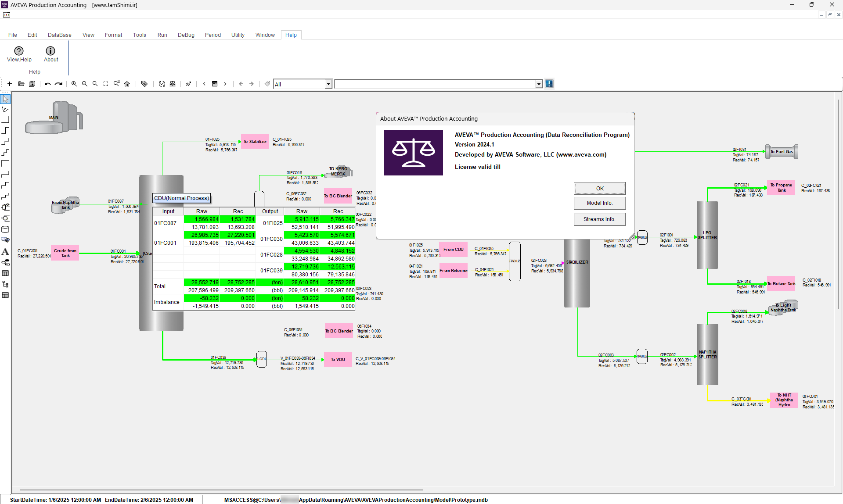Screen dimensions: 843x504
Task: Click the fit-to-window frame icon
Action: pyautogui.click(x=106, y=84)
